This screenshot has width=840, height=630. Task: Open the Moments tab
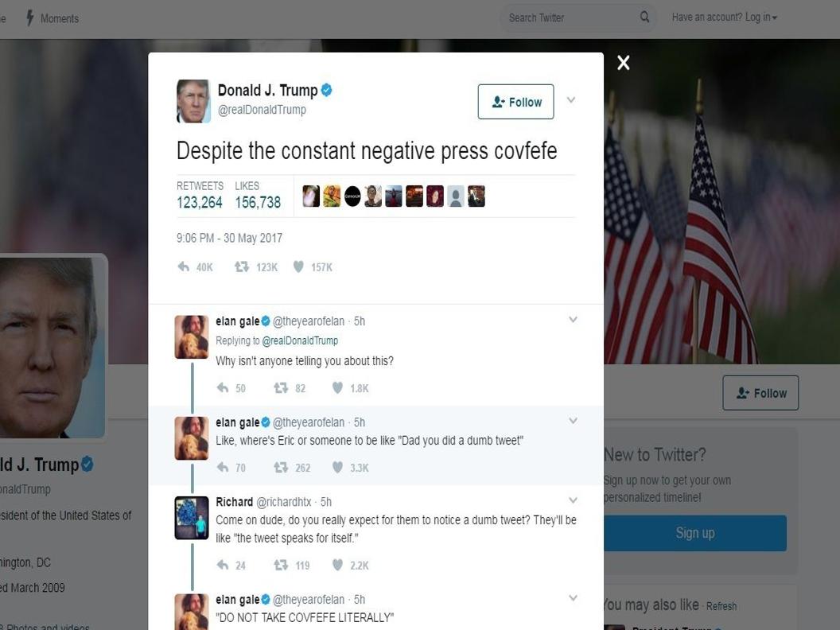[52, 18]
